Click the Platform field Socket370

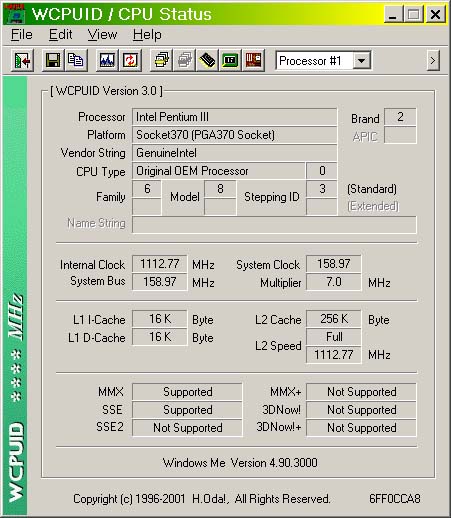tap(234, 135)
